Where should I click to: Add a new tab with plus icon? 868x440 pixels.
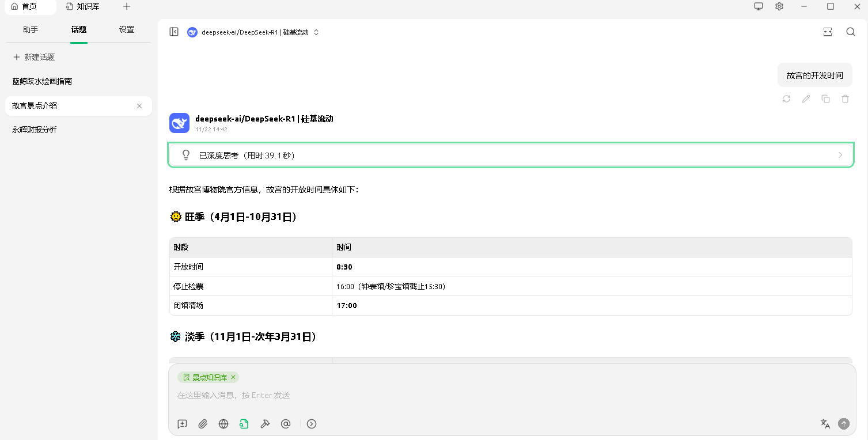click(127, 6)
